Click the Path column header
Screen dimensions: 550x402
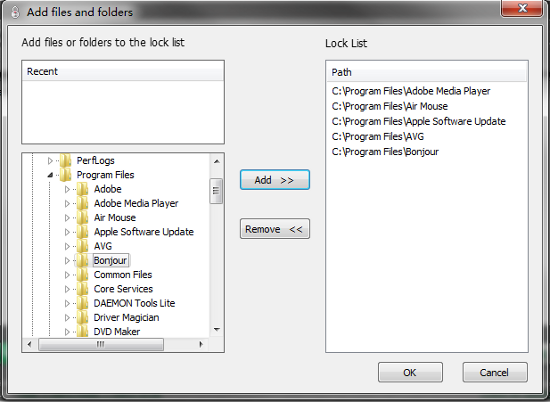[426, 72]
